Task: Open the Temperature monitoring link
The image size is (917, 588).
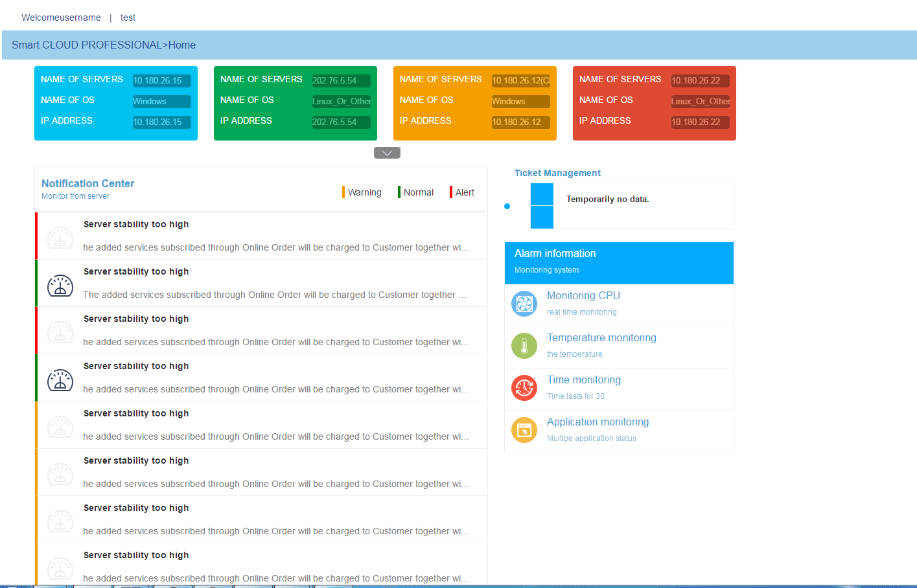Action: [601, 337]
